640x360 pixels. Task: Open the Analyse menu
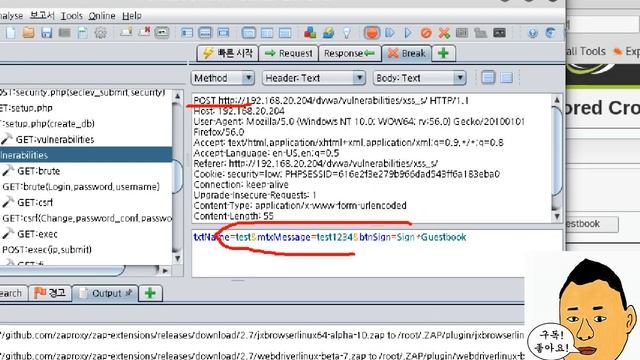(x=11, y=16)
